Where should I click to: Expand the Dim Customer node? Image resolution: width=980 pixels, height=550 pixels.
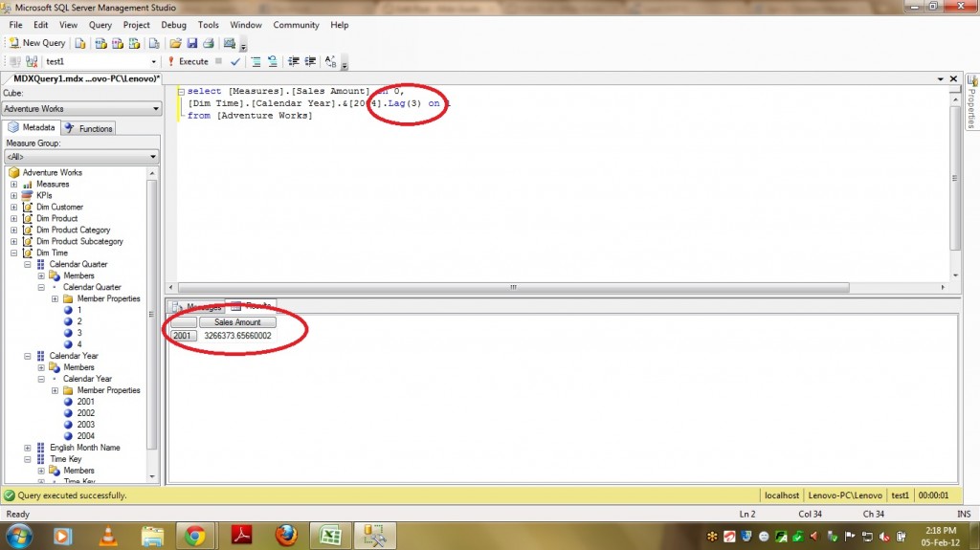click(14, 207)
